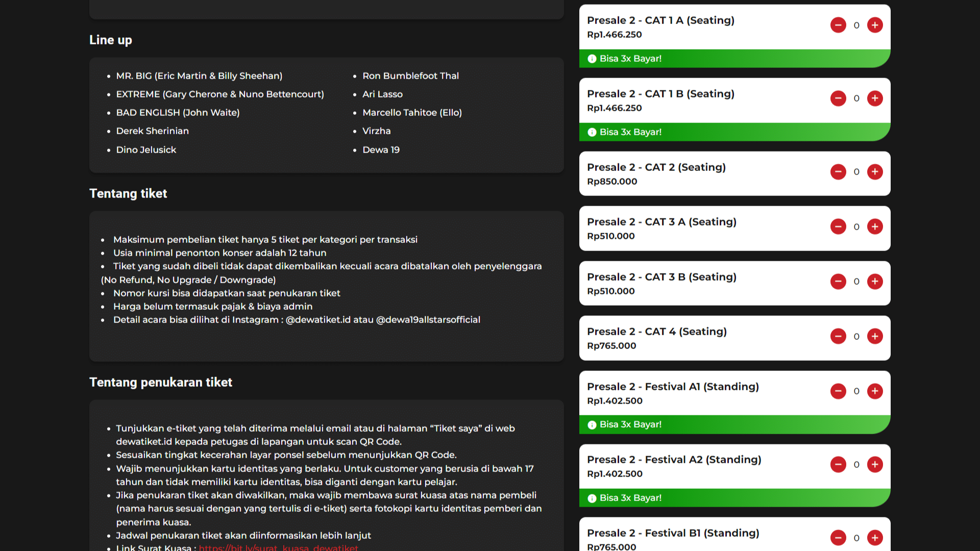The image size is (980, 551).
Task: Select Presale 2 - CAT 4 (Seating) title
Action: click(657, 332)
